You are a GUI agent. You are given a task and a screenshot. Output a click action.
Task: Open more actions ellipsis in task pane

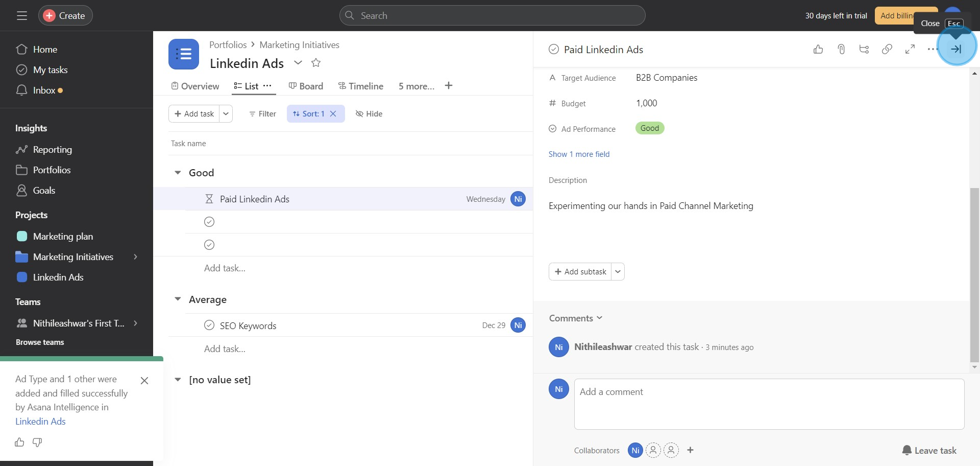(932, 50)
